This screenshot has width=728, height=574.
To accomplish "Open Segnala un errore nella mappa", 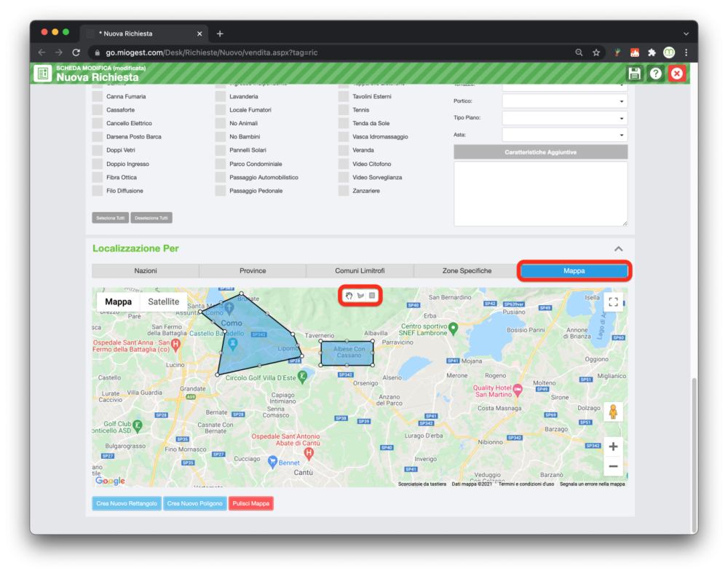I will click(593, 484).
